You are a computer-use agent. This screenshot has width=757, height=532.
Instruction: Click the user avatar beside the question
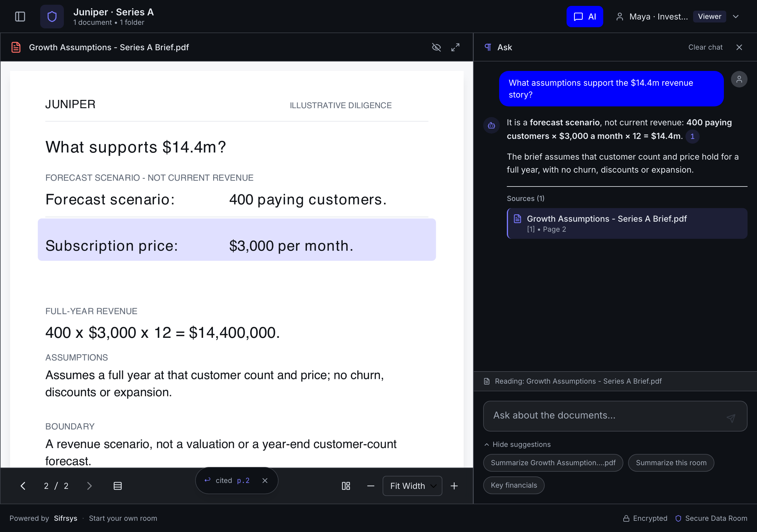[x=739, y=79]
